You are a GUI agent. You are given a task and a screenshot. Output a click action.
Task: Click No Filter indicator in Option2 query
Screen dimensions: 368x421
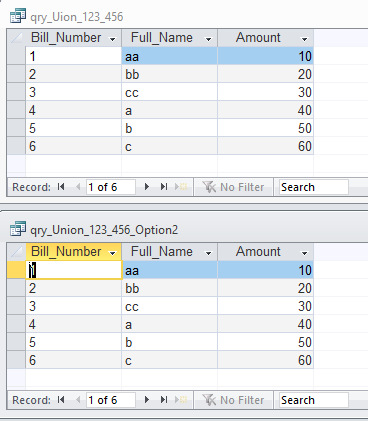click(x=233, y=400)
